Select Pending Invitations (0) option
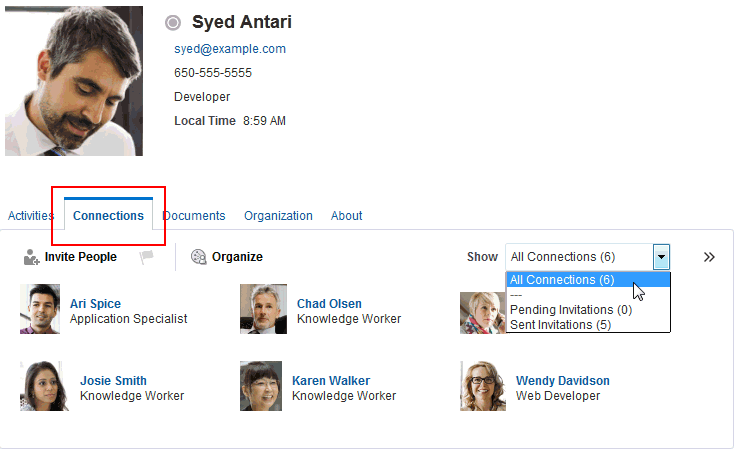The width and height of the screenshot is (738, 457). coord(571,310)
